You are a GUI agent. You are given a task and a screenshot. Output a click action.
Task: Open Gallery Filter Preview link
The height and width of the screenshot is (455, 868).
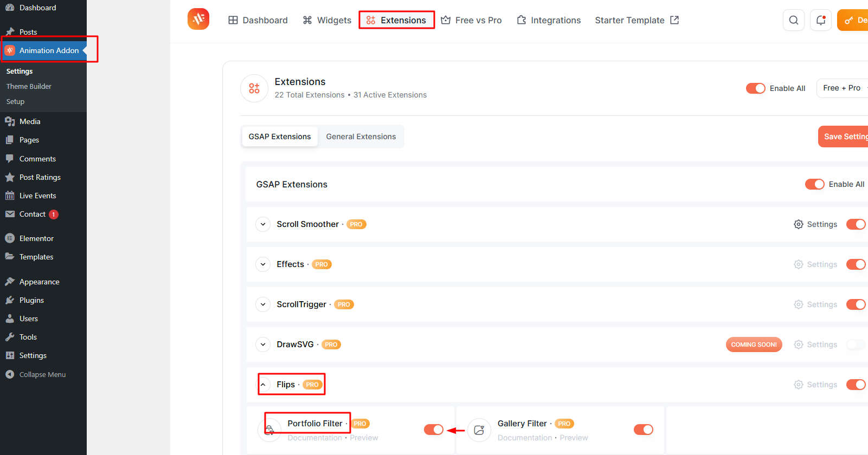[x=574, y=438]
